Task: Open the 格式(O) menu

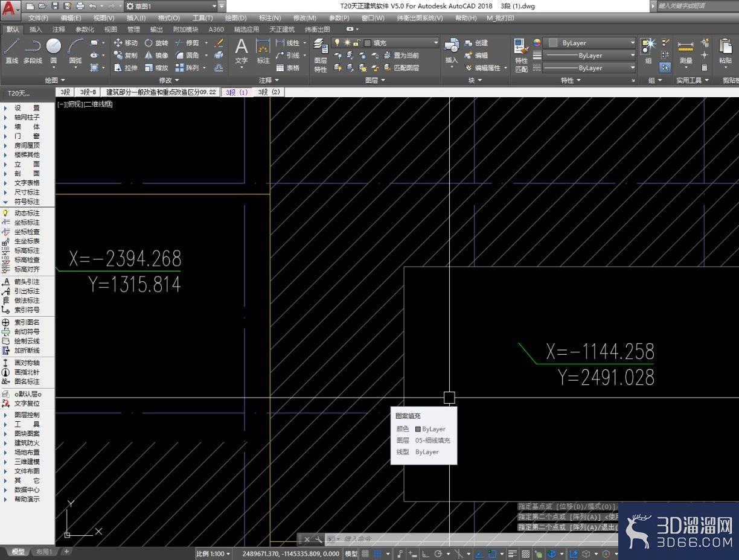Action: coord(168,18)
